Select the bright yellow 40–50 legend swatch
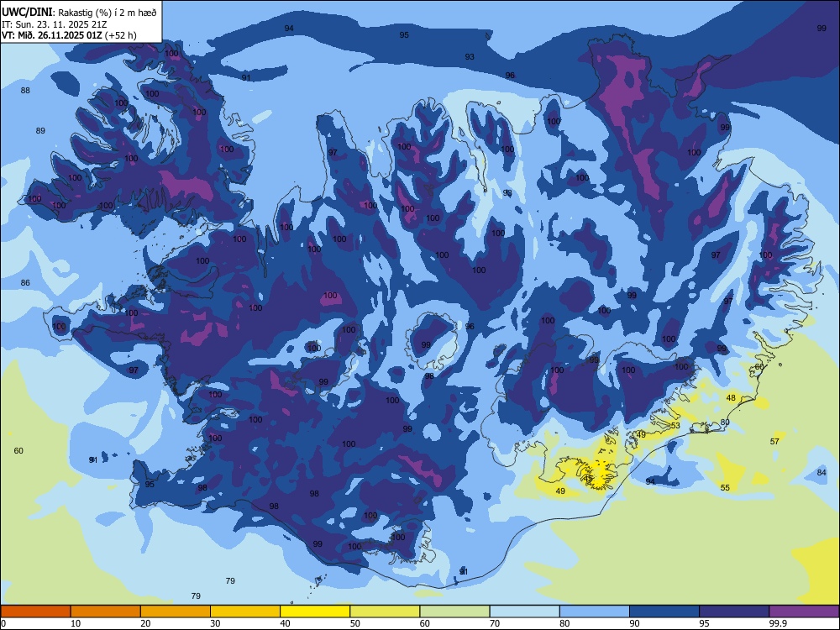The width and height of the screenshot is (840, 630). coord(315,612)
